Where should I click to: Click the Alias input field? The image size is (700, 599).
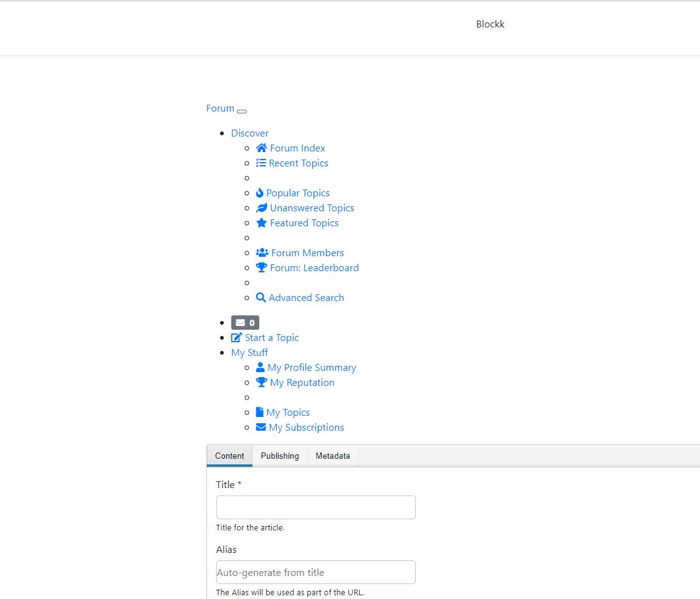point(315,572)
